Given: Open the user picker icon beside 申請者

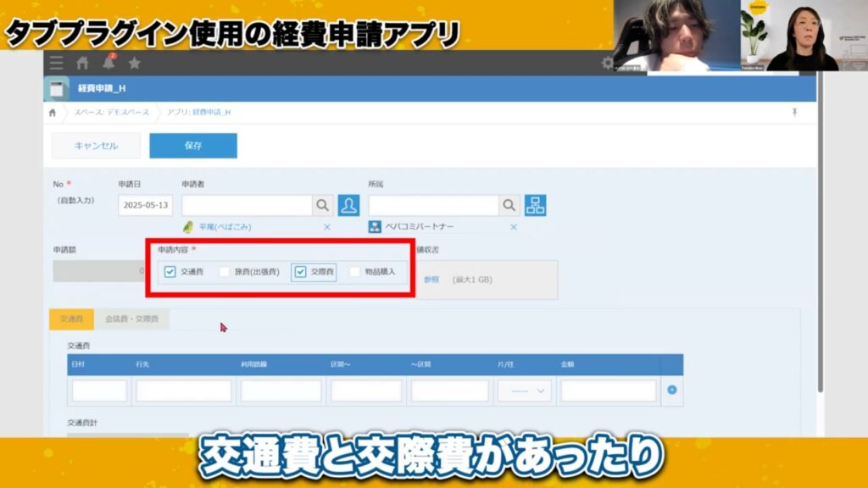Looking at the screenshot, I should tap(348, 204).
